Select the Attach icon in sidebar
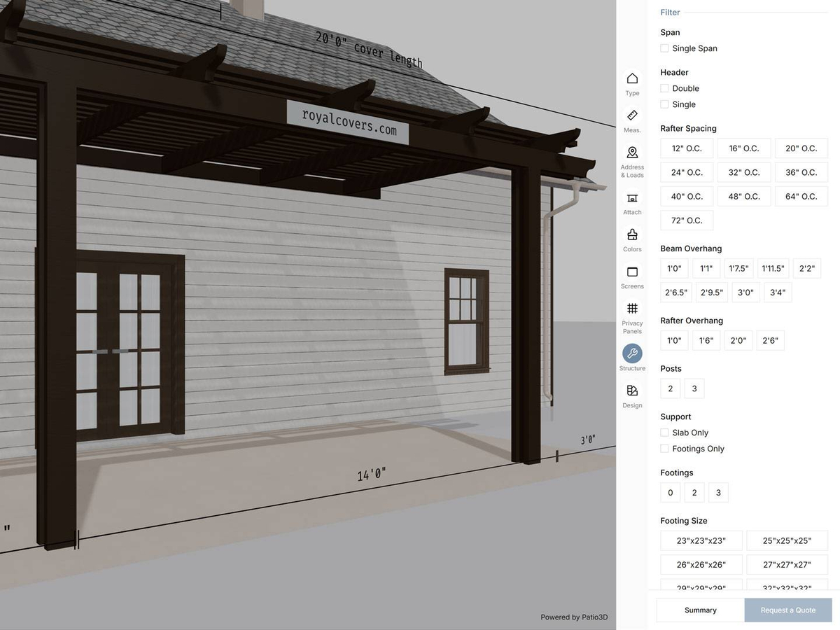 632,198
